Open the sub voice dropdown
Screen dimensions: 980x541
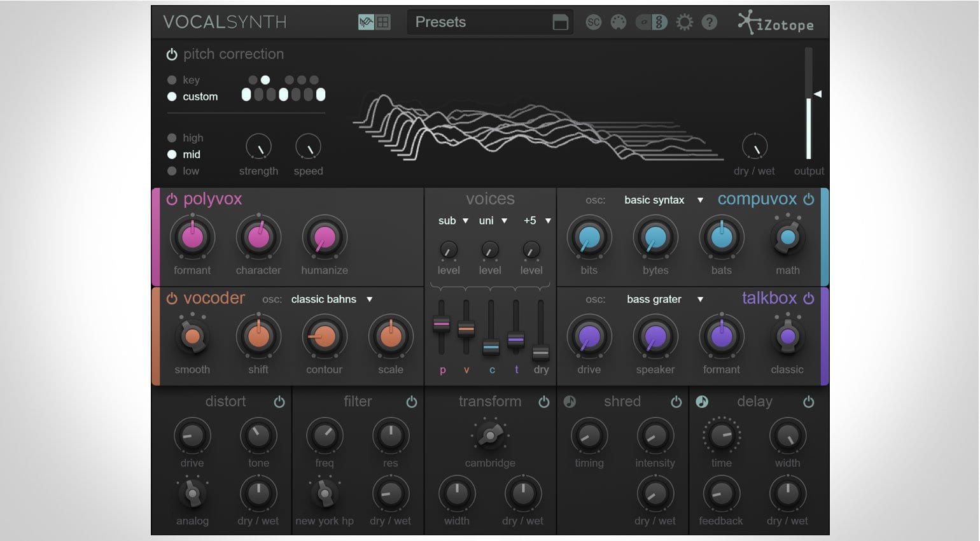[453, 221]
